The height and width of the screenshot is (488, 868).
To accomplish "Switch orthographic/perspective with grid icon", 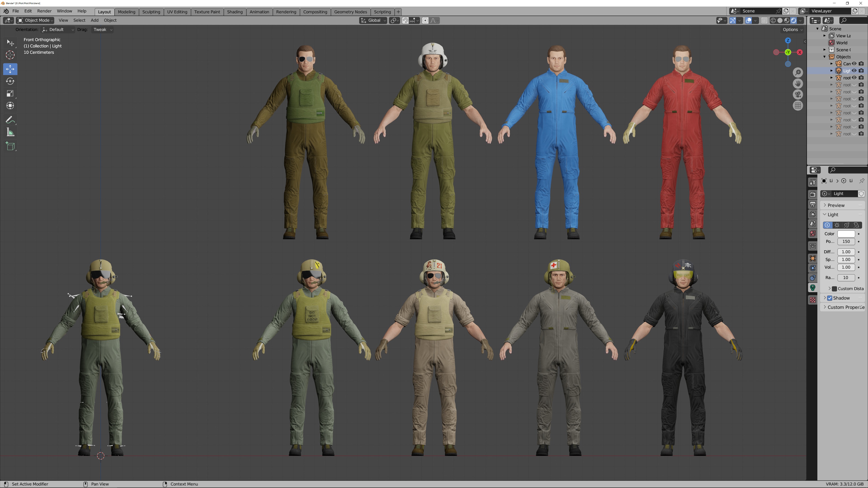I will [x=797, y=106].
